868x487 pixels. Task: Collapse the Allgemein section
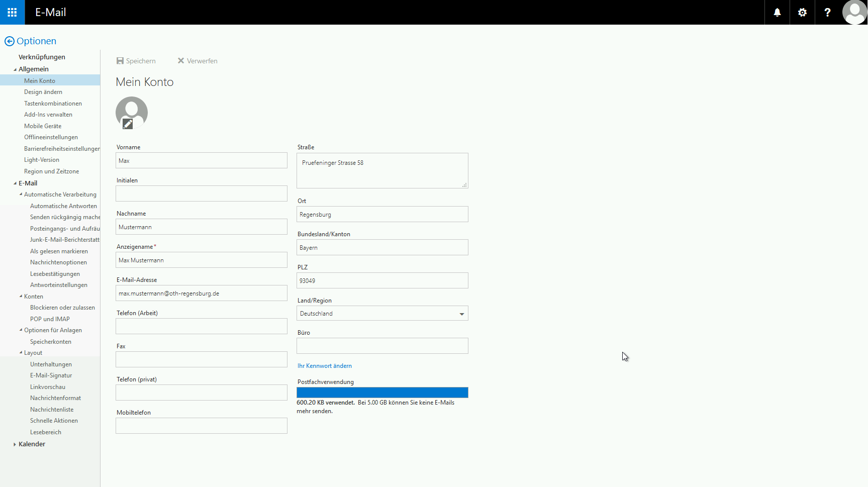[15, 69]
